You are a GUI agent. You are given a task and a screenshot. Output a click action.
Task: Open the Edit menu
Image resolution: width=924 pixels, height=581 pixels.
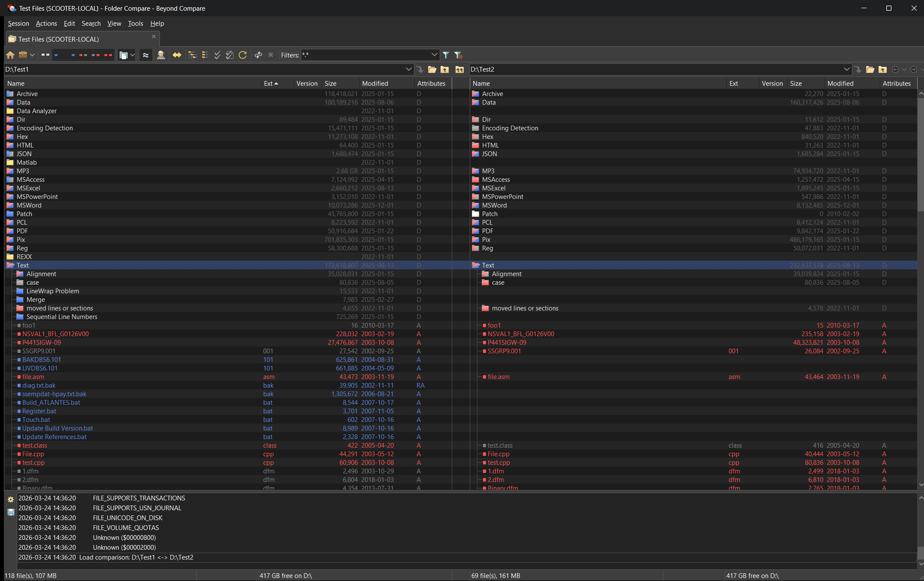click(x=69, y=24)
